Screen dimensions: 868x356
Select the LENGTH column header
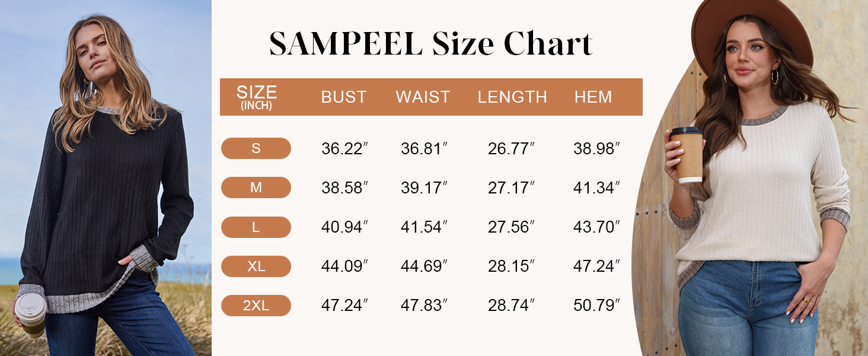512,97
